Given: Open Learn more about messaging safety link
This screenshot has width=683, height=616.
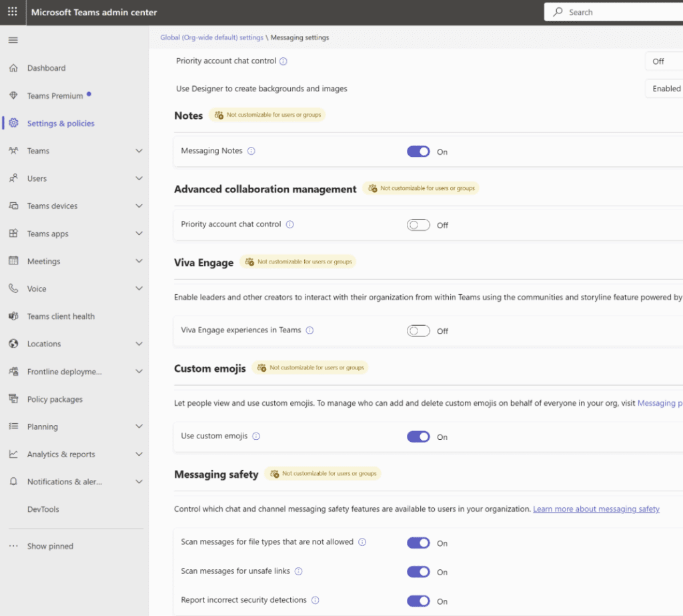Looking at the screenshot, I should point(596,509).
